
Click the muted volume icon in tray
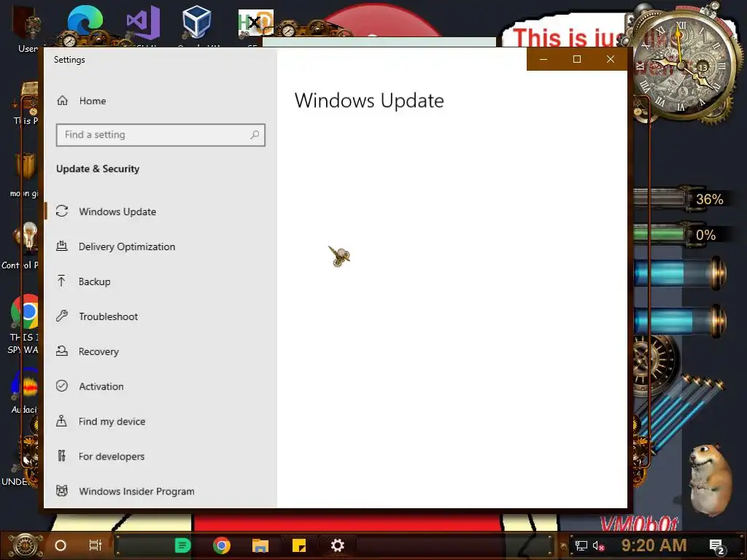(x=598, y=545)
